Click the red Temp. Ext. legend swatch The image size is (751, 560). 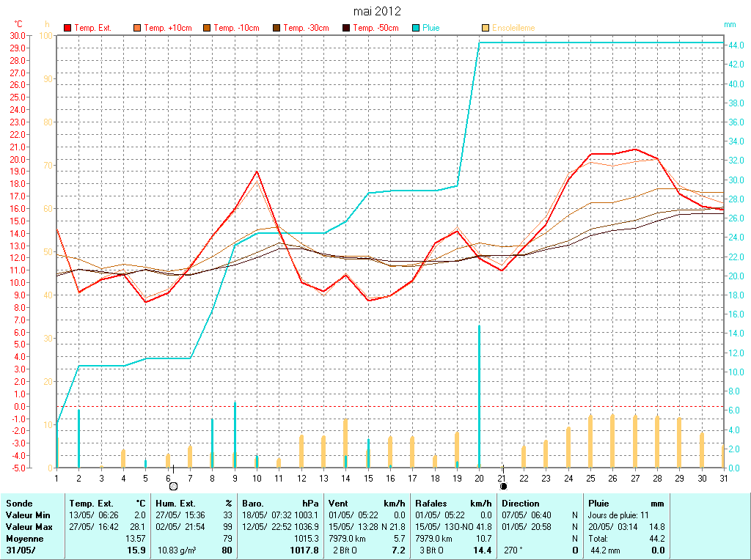(67, 28)
